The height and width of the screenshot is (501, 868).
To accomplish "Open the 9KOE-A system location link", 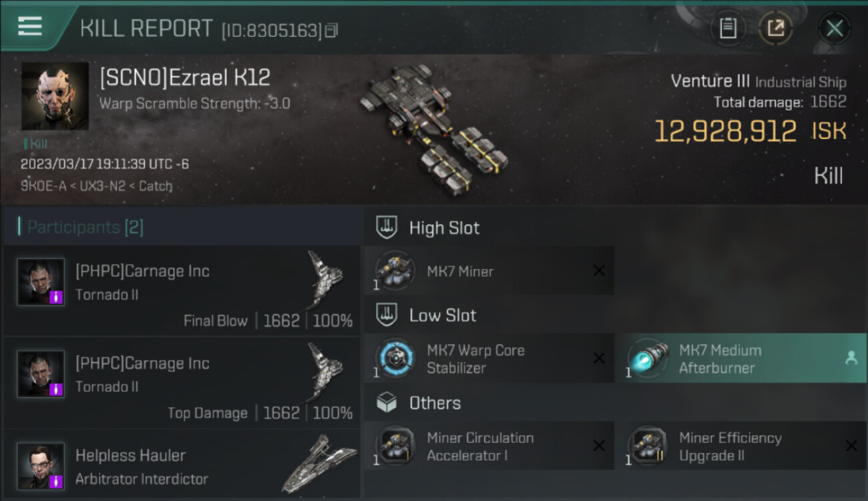I will pyautogui.click(x=43, y=186).
